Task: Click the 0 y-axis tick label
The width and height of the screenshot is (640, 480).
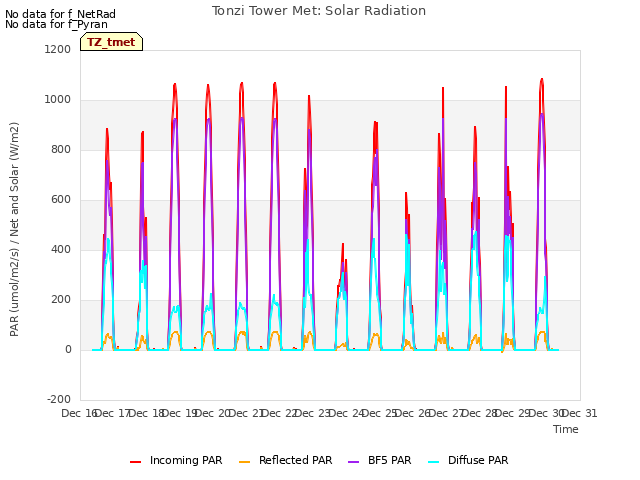Action: [68, 349]
